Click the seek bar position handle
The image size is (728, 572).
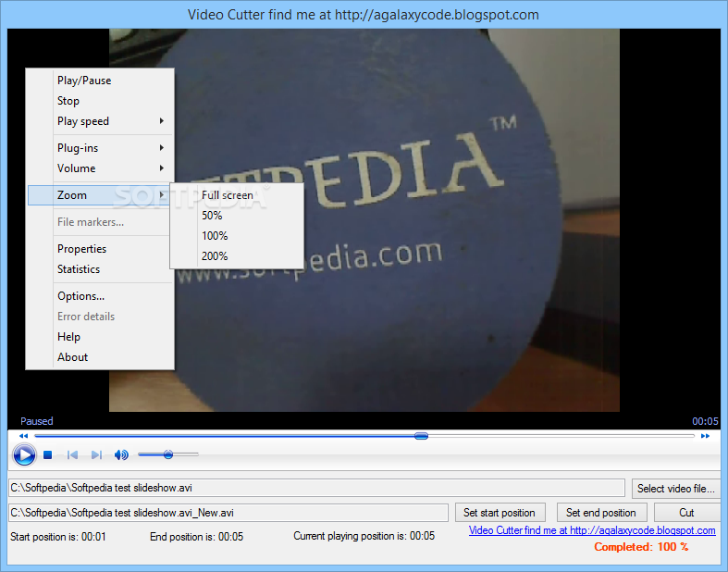(421, 436)
